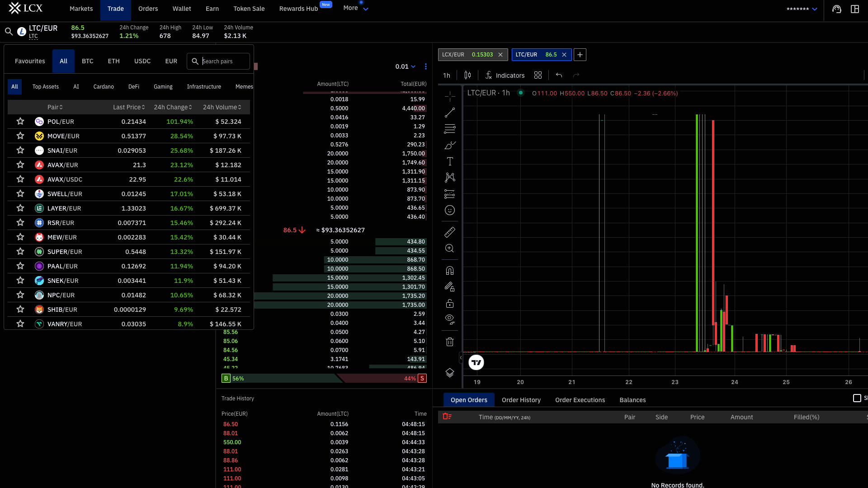Toggle the magnet mode tool
The image size is (868, 488).
click(450, 271)
